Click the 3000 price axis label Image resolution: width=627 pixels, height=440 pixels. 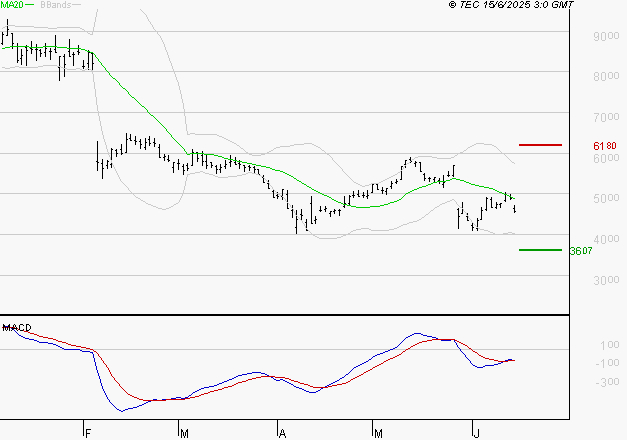point(606,280)
